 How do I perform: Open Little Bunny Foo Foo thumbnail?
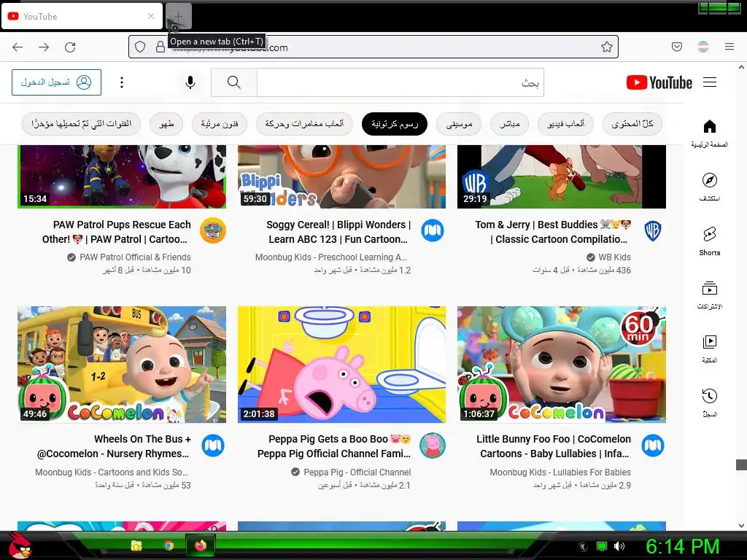[562, 365]
